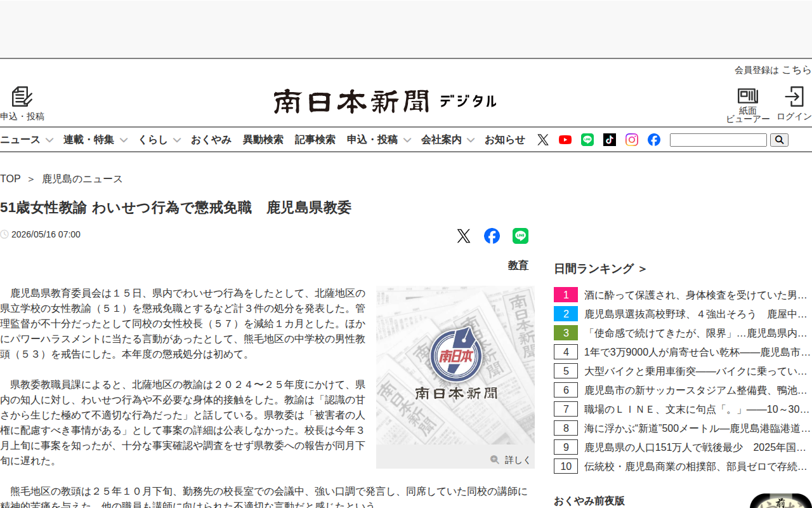This screenshot has height=508, width=812.
Task: Open the 異動検索 menu item
Action: click(263, 140)
